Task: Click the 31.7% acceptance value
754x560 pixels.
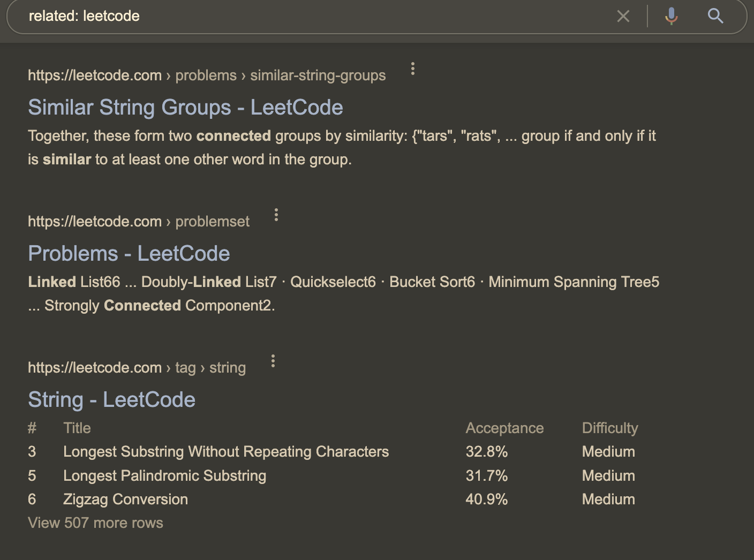Action: click(x=487, y=475)
